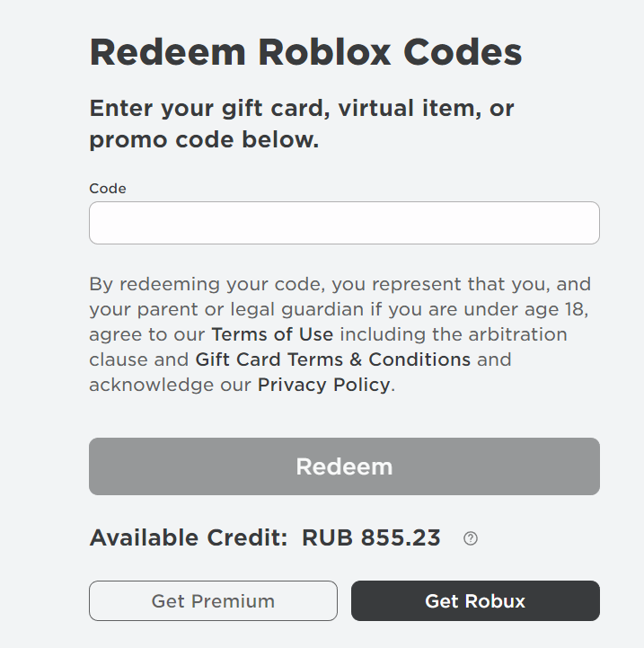Follow the Privacy Policy link
This screenshot has width=644, height=648.
click(324, 385)
